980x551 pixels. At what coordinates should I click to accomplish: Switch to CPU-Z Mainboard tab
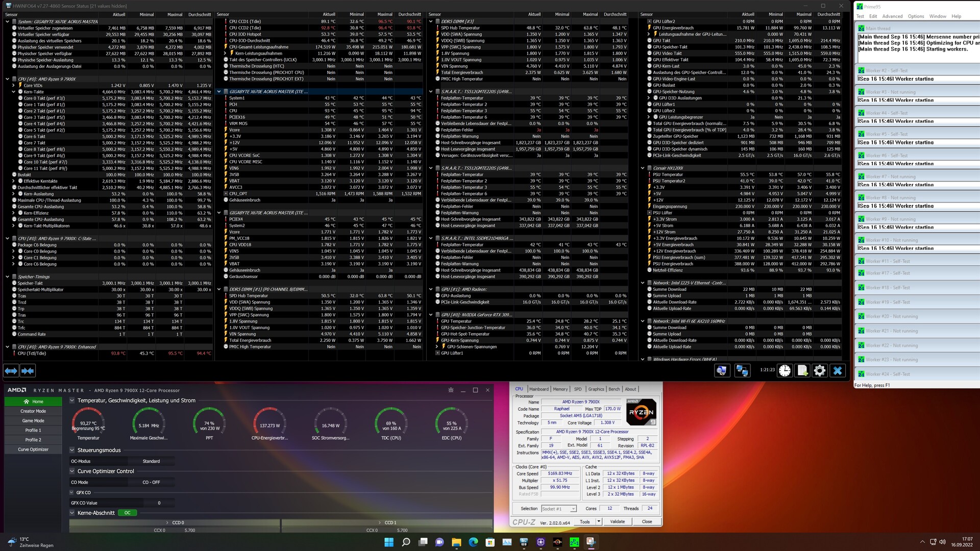pos(538,389)
